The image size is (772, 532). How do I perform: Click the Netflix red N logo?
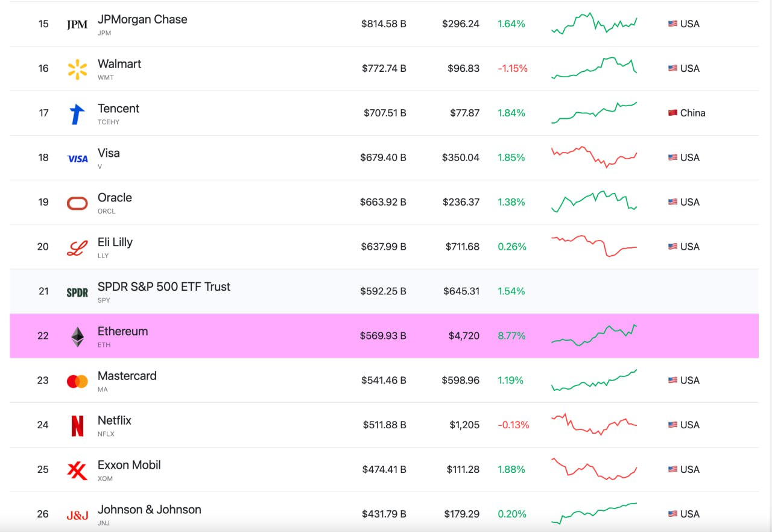77,426
